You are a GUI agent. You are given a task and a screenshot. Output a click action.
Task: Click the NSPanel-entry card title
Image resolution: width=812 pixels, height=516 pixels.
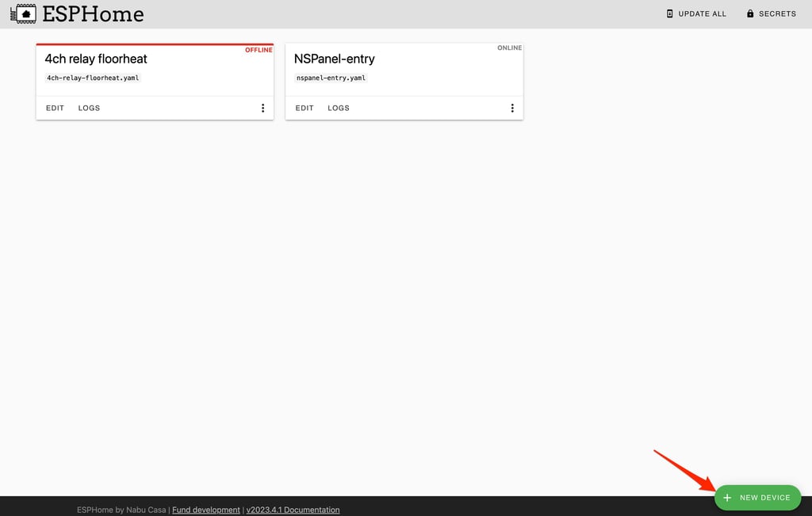pyautogui.click(x=334, y=59)
